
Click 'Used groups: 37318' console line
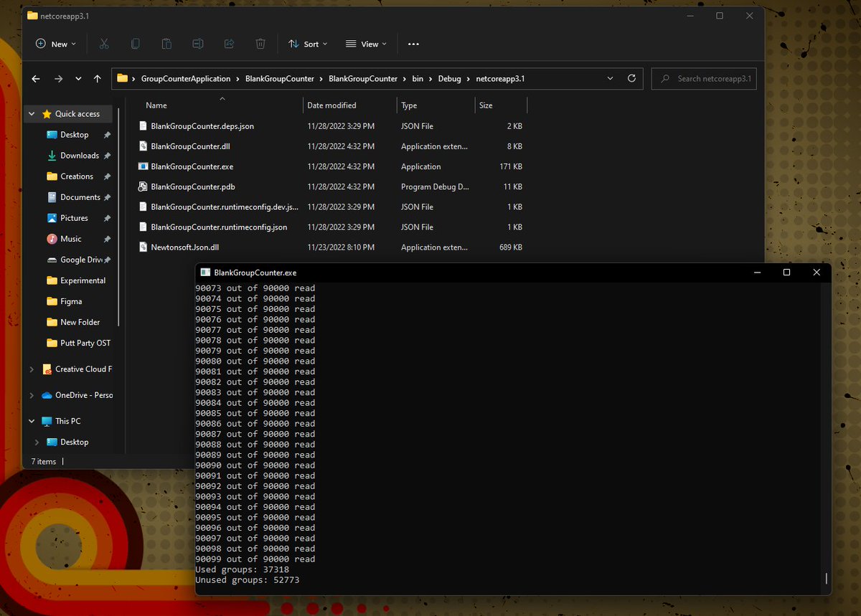click(242, 569)
